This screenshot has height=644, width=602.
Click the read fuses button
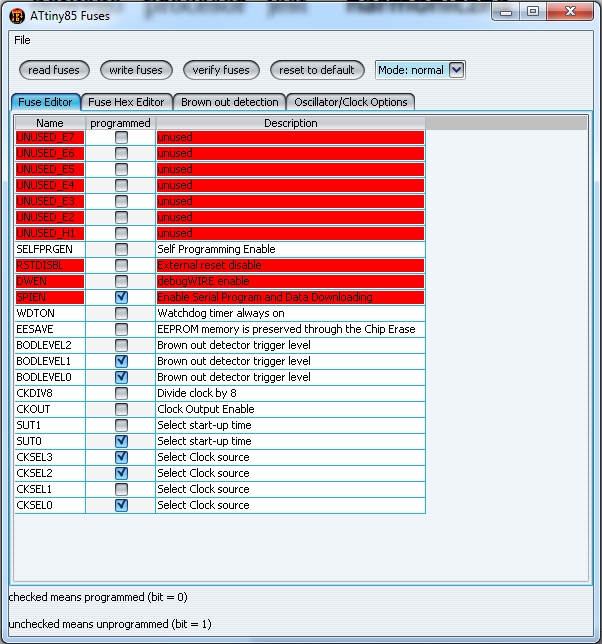(54, 70)
